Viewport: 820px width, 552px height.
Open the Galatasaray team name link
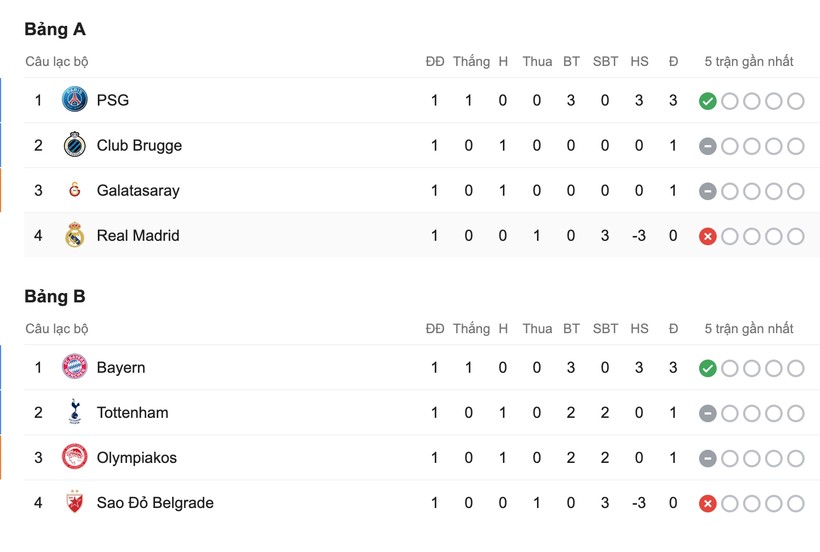[x=138, y=190]
